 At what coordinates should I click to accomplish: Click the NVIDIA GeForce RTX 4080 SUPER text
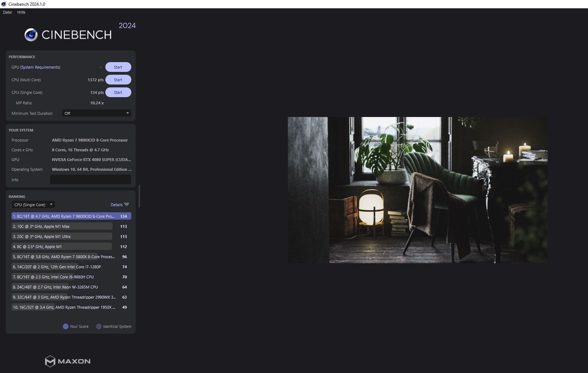(92, 160)
